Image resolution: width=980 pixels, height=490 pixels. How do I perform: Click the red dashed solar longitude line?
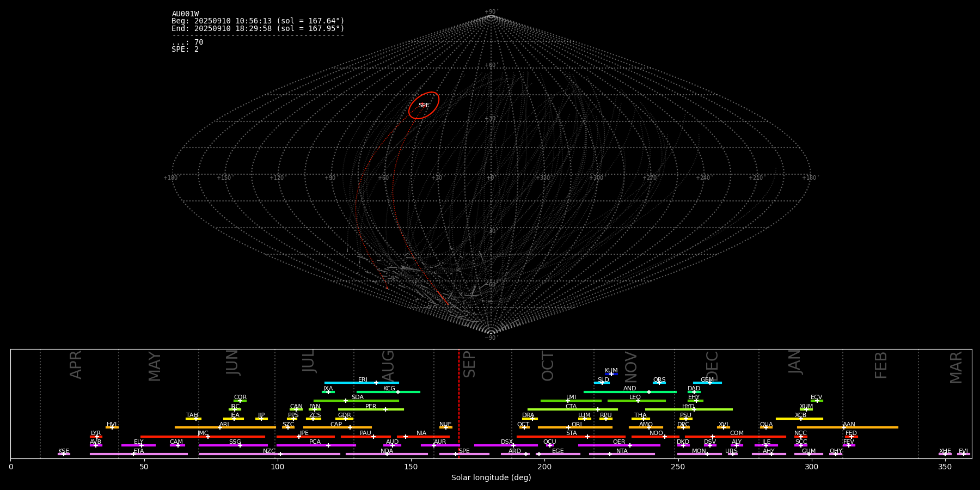coord(459,403)
